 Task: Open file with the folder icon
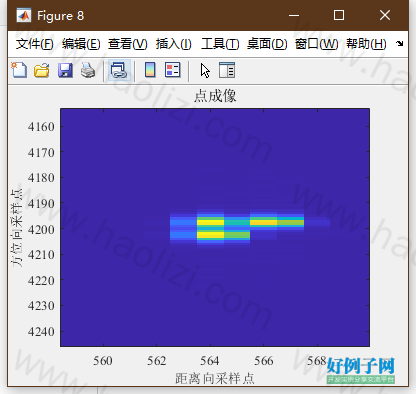coord(42,70)
